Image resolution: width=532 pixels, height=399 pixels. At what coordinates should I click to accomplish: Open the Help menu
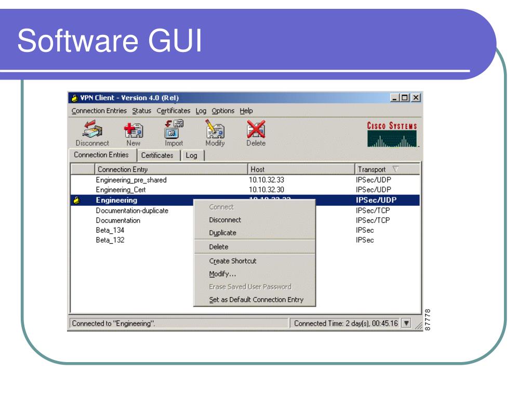coord(246,111)
